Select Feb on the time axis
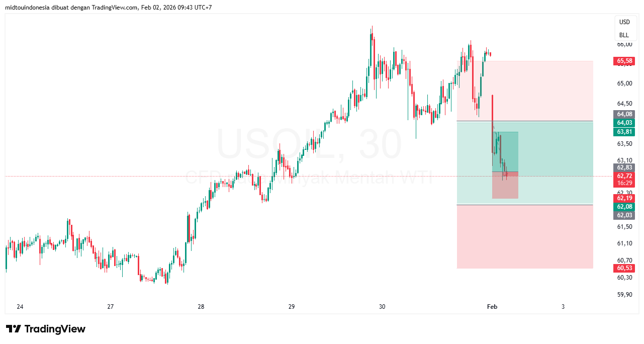The height and width of the screenshot is (344, 644). [x=492, y=306]
